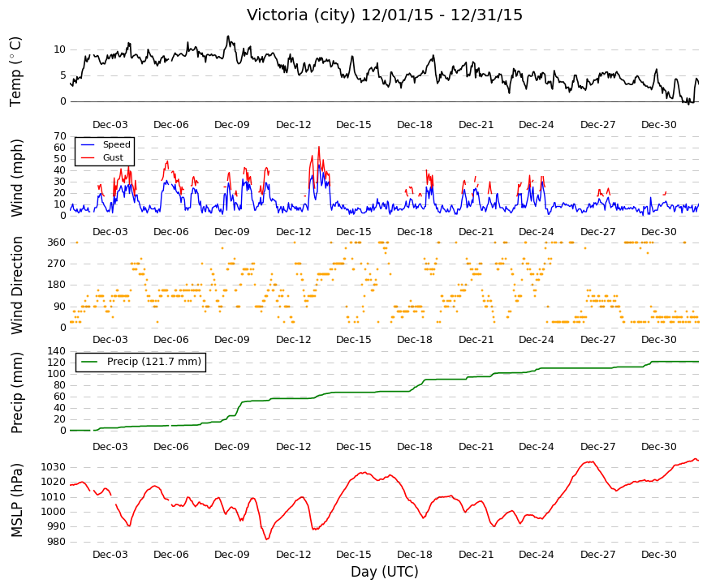Viewport: 707px width, 588px height.
Task: Click the "Precip (mm)" axis label
Action: pos(16,393)
